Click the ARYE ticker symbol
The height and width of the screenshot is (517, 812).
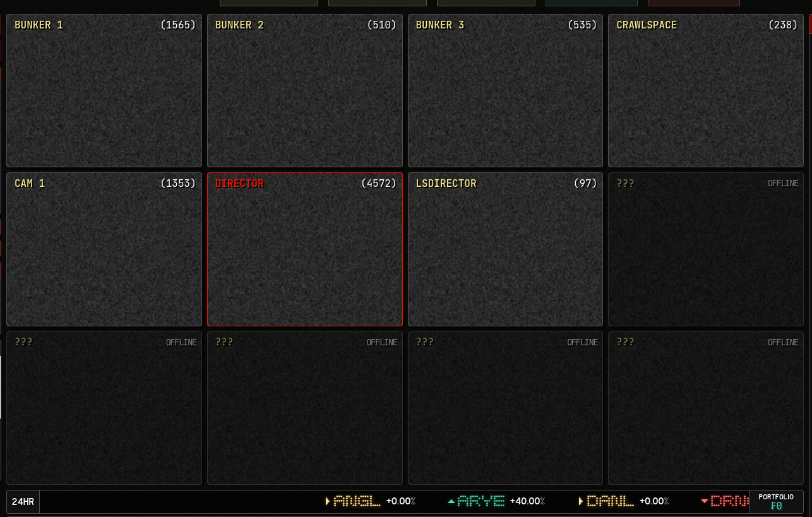pos(481,501)
